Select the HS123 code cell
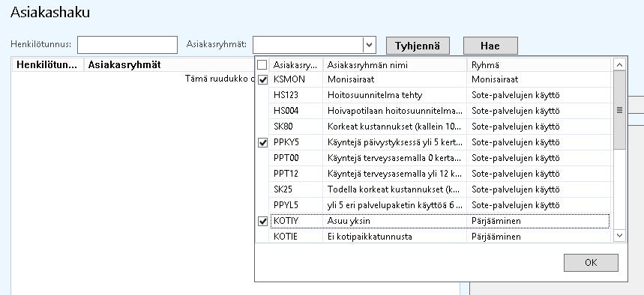The height and width of the screenshot is (295, 644). [x=296, y=95]
